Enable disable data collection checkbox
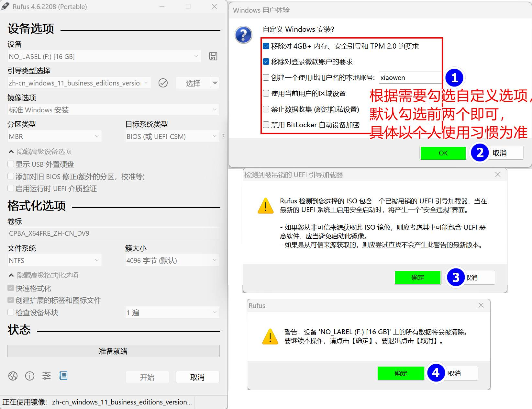The width and height of the screenshot is (532, 409). (x=266, y=109)
